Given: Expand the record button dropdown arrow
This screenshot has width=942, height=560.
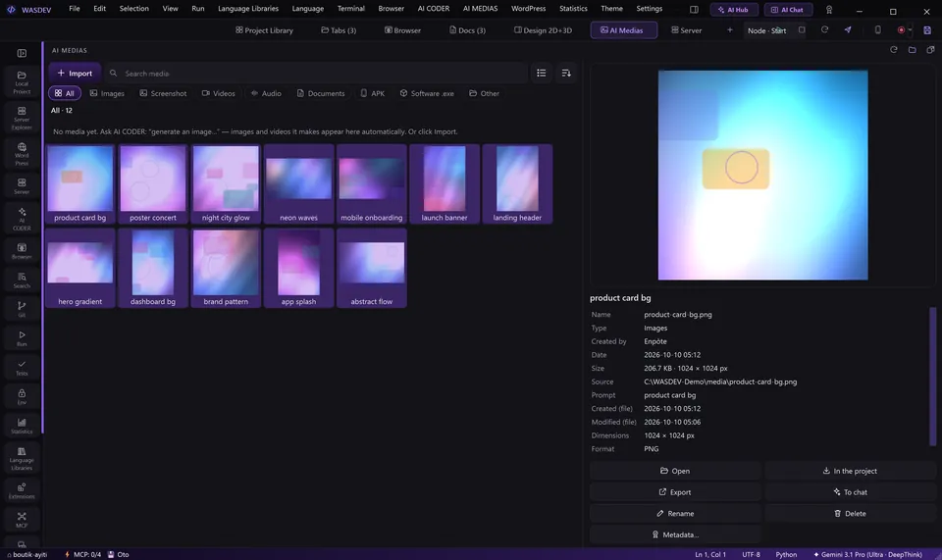Looking at the screenshot, I should pos(910,30).
